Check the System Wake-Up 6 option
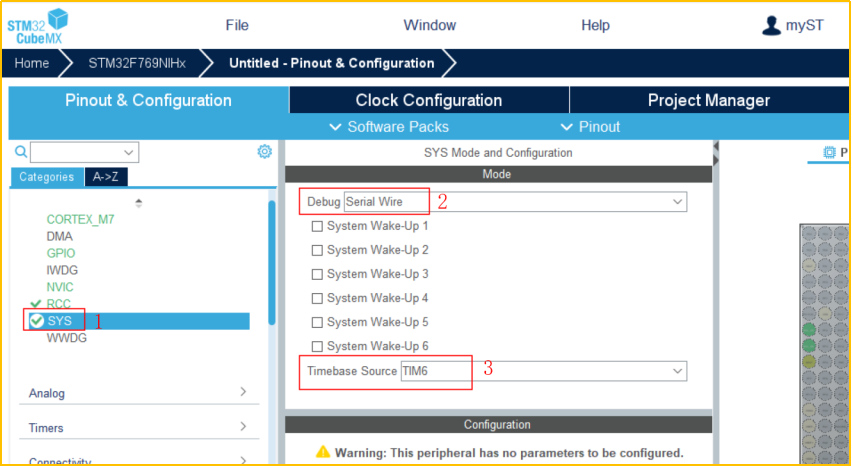 click(x=317, y=346)
